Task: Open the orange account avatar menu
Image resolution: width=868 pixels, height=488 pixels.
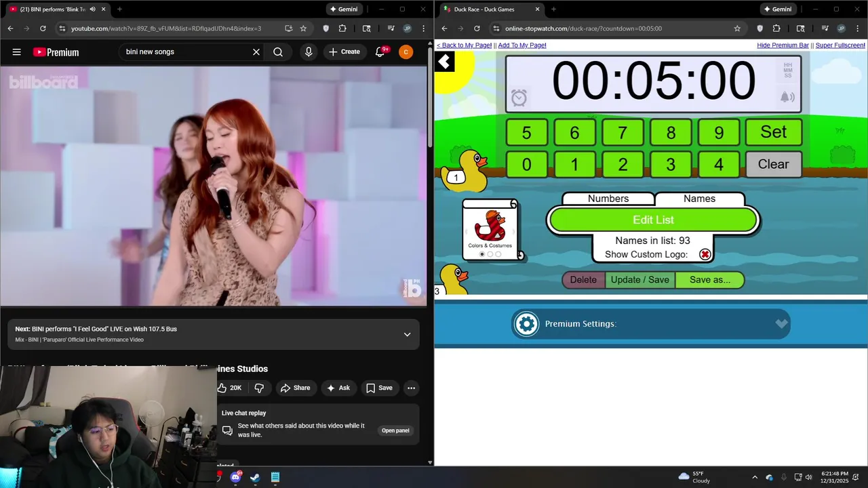Action: coord(406,52)
